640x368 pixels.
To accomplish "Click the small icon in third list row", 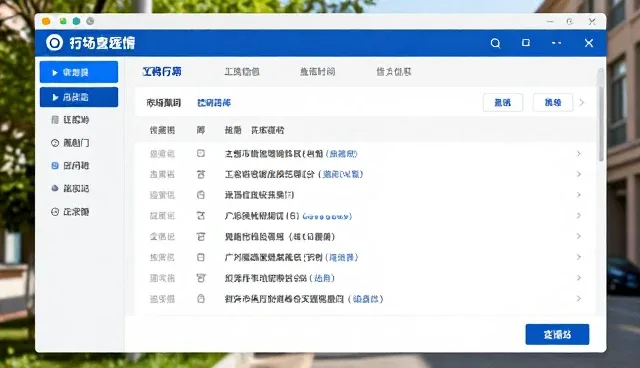I will (201, 195).
